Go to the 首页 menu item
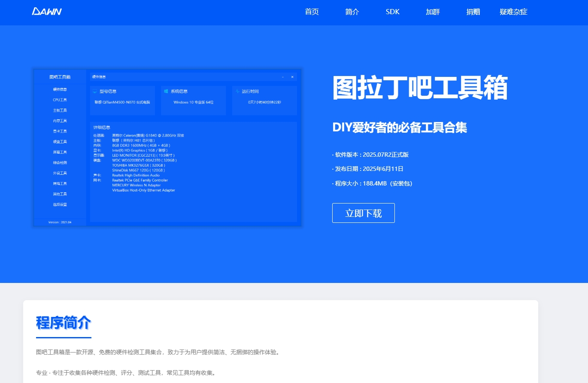This screenshot has width=588, height=383. click(x=312, y=12)
